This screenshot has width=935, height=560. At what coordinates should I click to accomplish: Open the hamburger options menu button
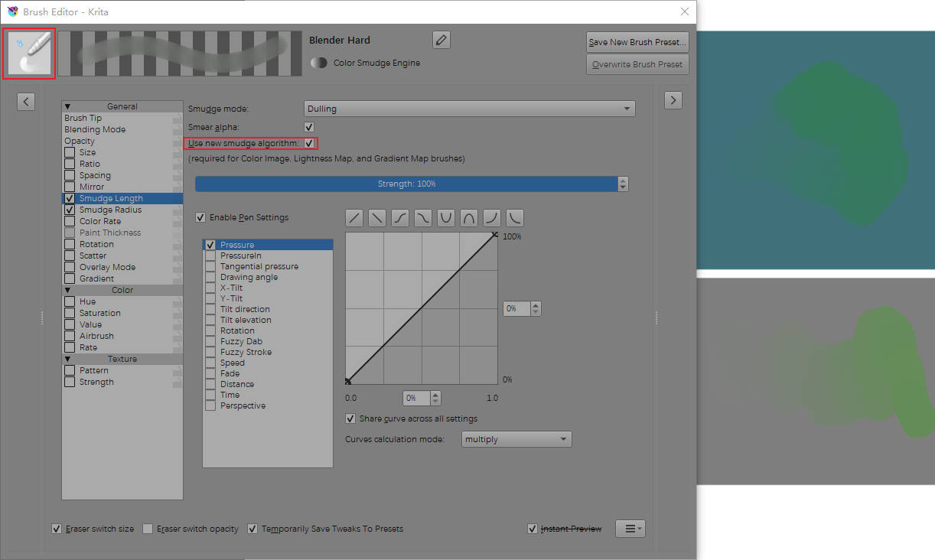point(630,529)
